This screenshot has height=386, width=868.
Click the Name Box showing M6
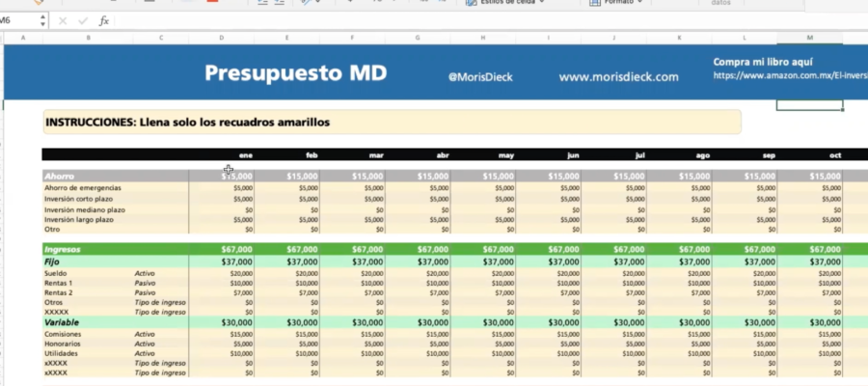click(x=17, y=20)
